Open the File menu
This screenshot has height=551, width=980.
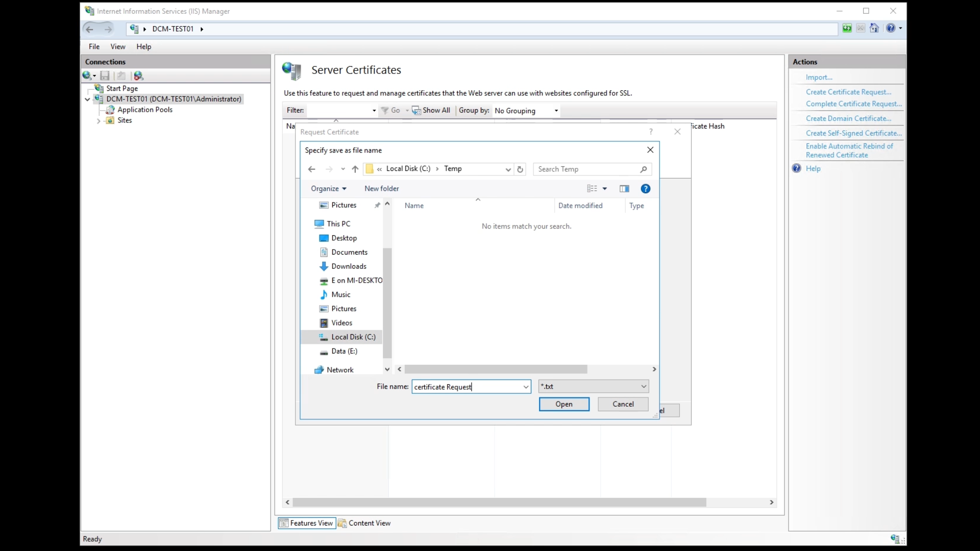click(x=94, y=46)
